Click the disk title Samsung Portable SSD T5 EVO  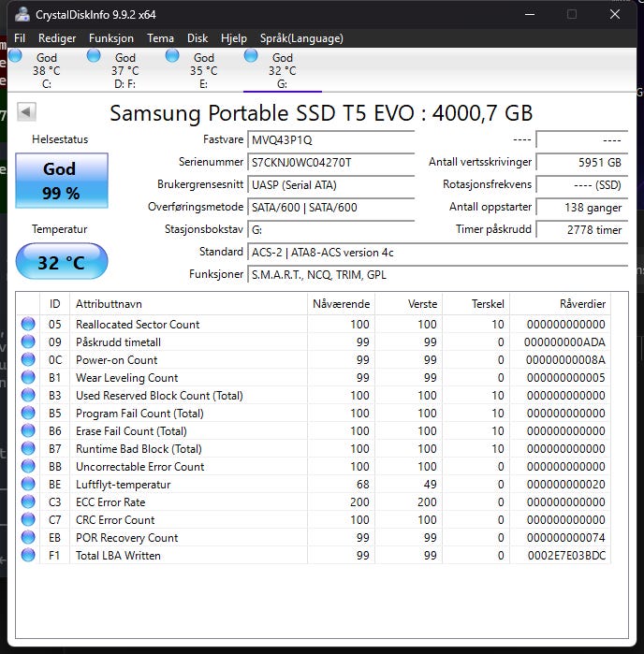(x=321, y=112)
